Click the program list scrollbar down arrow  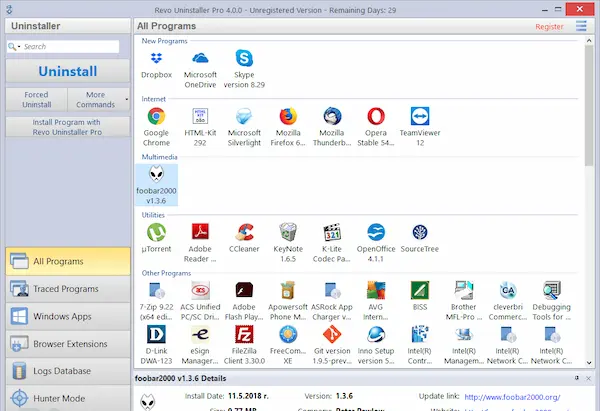coord(589,363)
